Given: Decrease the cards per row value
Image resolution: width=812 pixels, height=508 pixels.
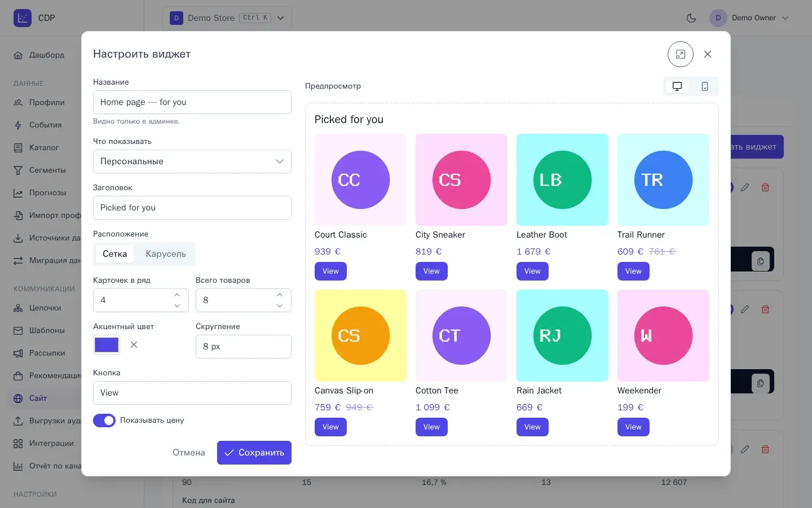Looking at the screenshot, I should [x=177, y=306].
